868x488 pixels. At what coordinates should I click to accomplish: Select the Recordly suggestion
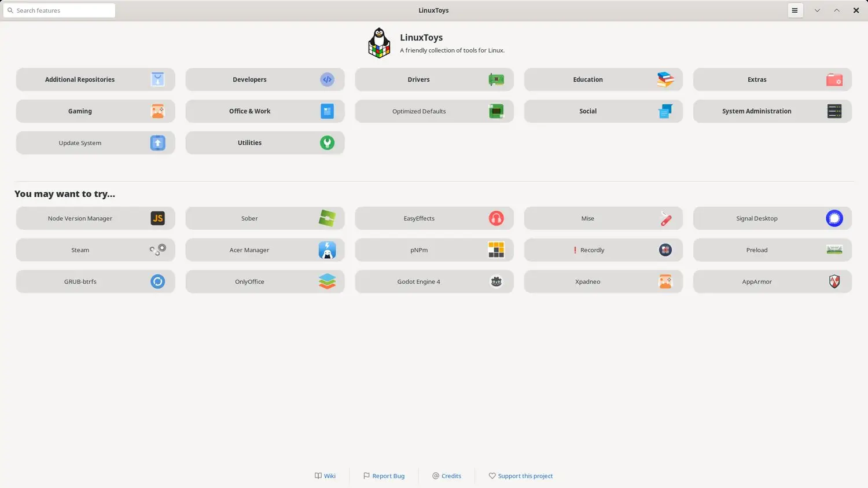(604, 250)
